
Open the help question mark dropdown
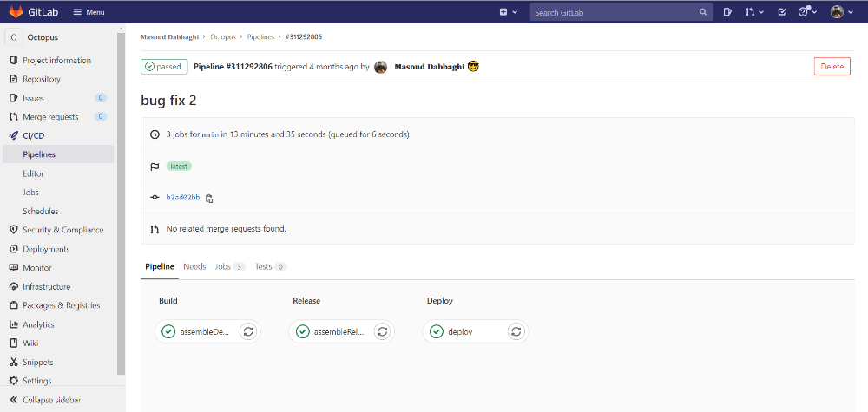click(807, 12)
